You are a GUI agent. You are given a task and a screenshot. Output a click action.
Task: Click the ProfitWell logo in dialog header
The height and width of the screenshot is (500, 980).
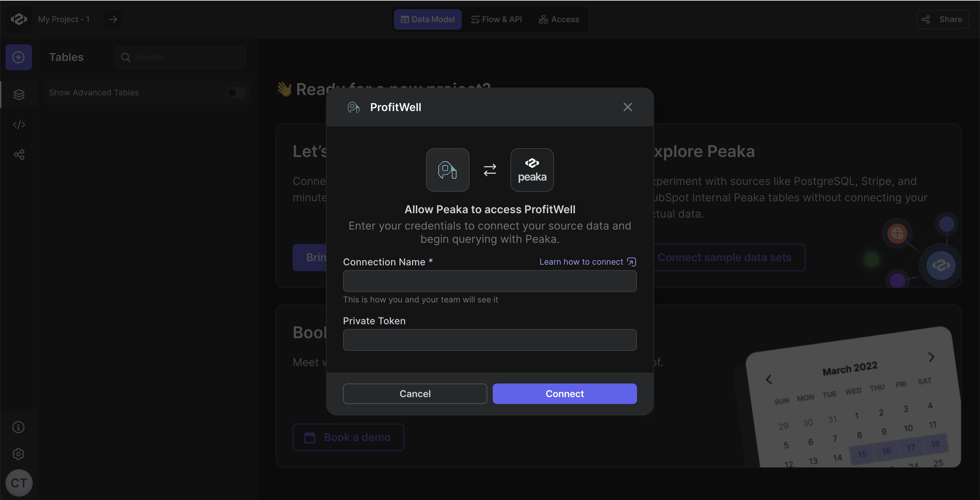[354, 107]
